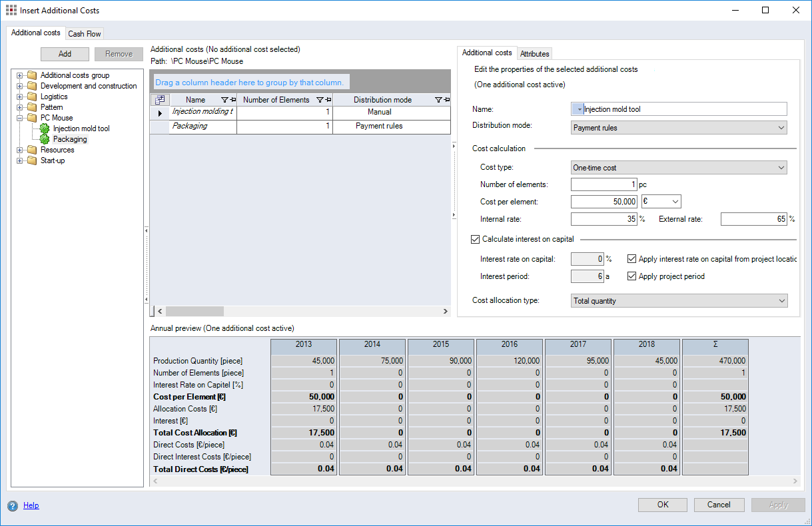The height and width of the screenshot is (526, 812).
Task: Toggle Apply interest rate from project location
Action: (632, 259)
